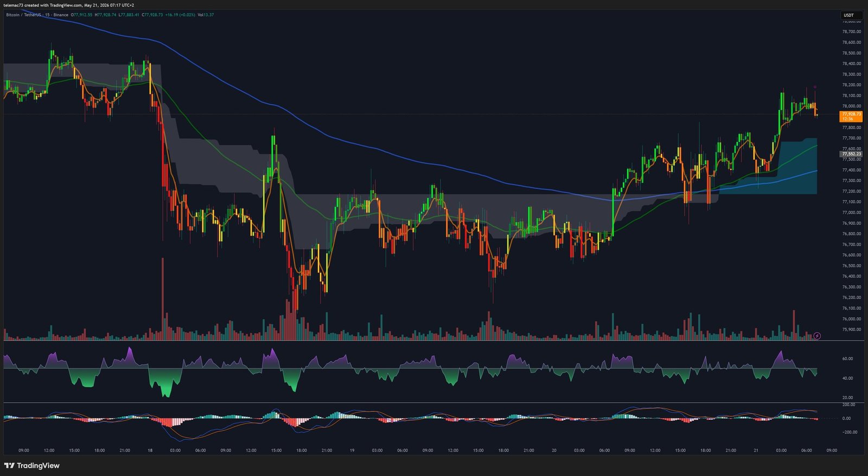Click the Vol 13.37 volume readout
Image resolution: width=868 pixels, height=476 pixels.
[x=206, y=15]
